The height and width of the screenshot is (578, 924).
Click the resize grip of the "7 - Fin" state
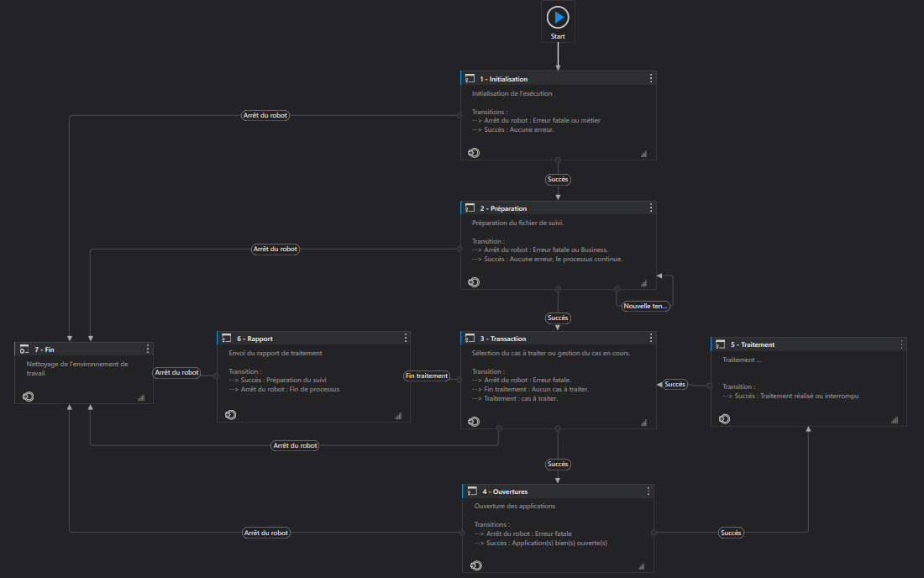[141, 397]
